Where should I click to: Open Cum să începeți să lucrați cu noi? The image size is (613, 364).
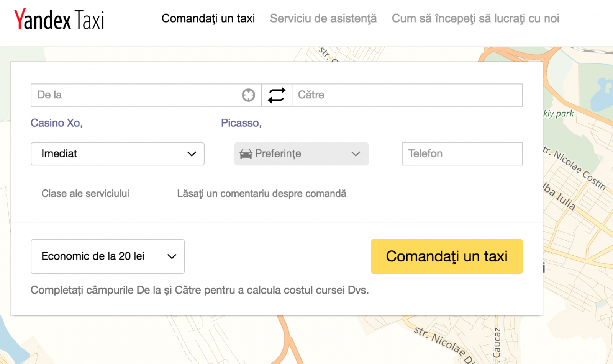click(475, 18)
